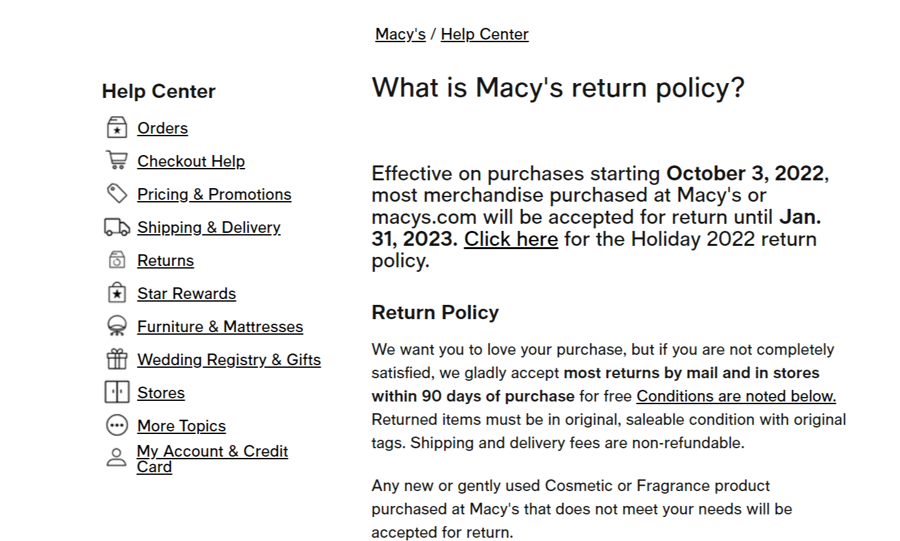The height and width of the screenshot is (541, 900).
Task: Click the My Account person icon
Action: tap(117, 458)
